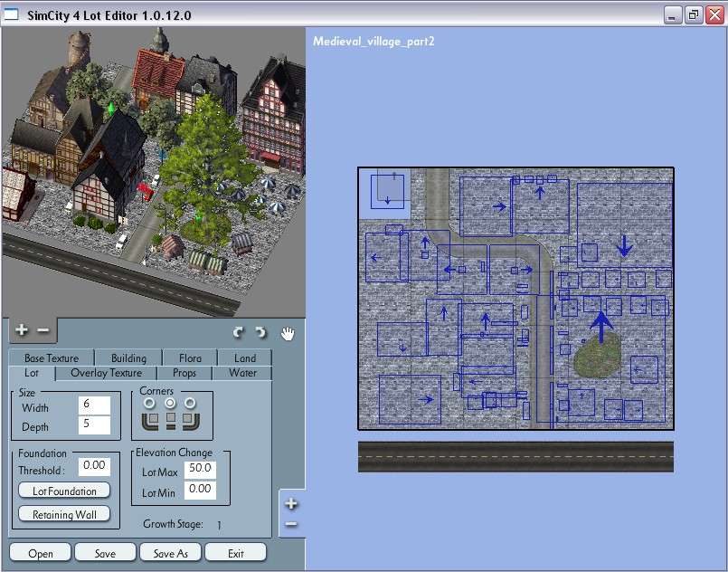Click the Width input field
Image resolution: width=728 pixels, height=572 pixels.
(94, 405)
